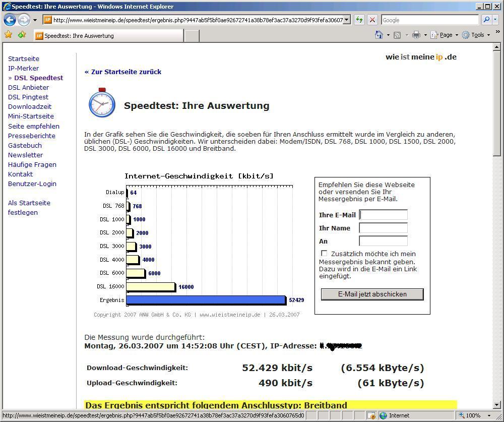Click the RSS feeds icon
Screen dimensions: 504x422
point(397,35)
